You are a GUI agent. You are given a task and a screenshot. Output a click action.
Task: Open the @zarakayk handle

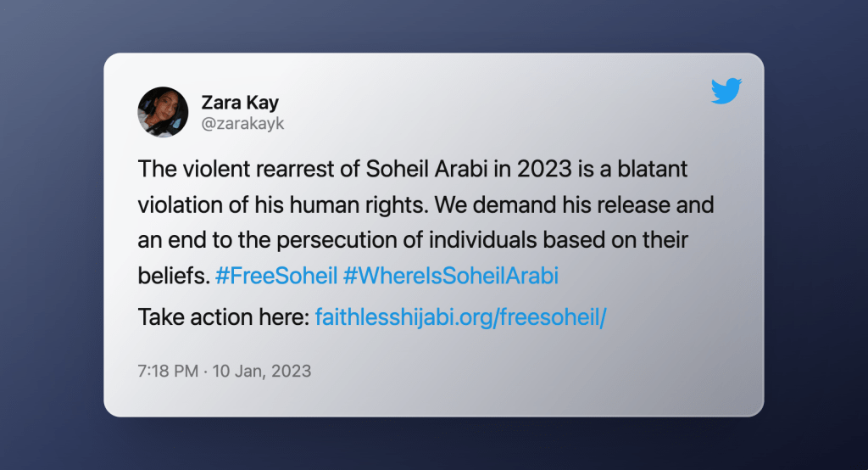242,123
